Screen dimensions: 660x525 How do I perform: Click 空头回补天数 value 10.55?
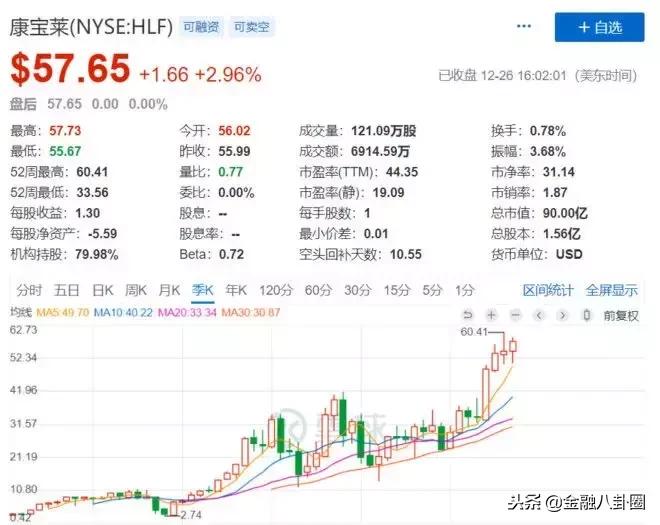(x=406, y=254)
